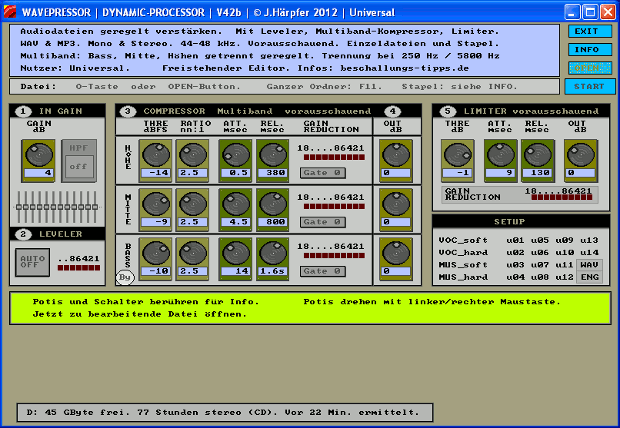Click the Limiter release value field 130

[x=538, y=173]
